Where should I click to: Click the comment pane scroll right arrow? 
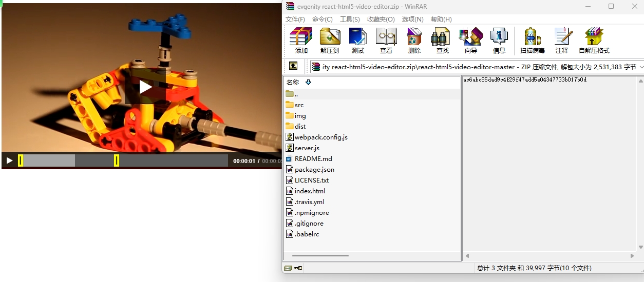click(632, 255)
